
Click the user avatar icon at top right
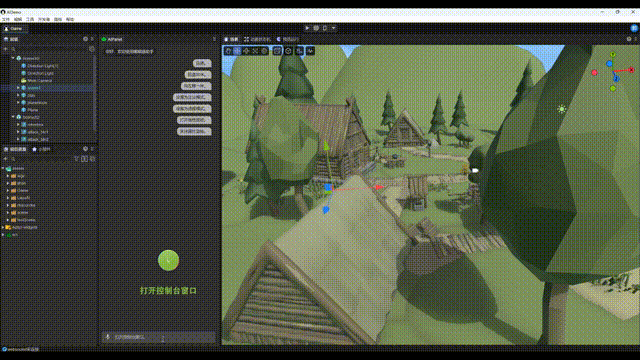pyautogui.click(x=634, y=28)
